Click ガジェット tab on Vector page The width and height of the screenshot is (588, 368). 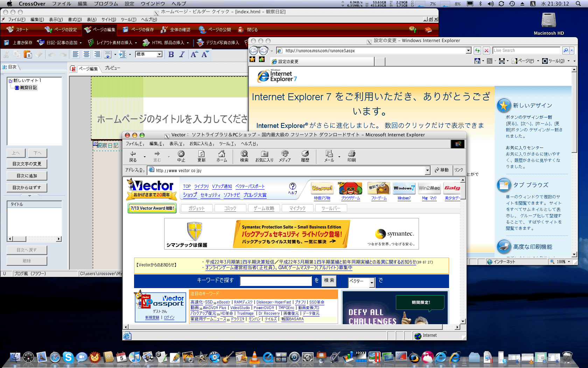196,208
